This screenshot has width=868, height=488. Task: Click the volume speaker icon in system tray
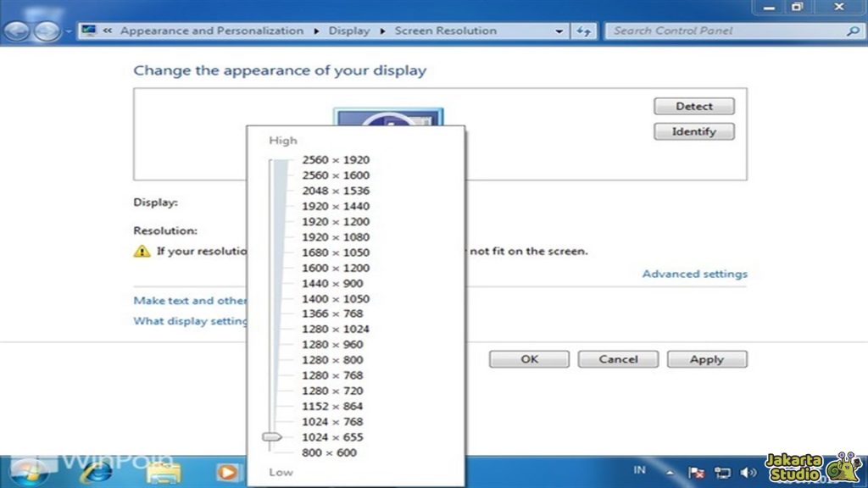point(747,471)
